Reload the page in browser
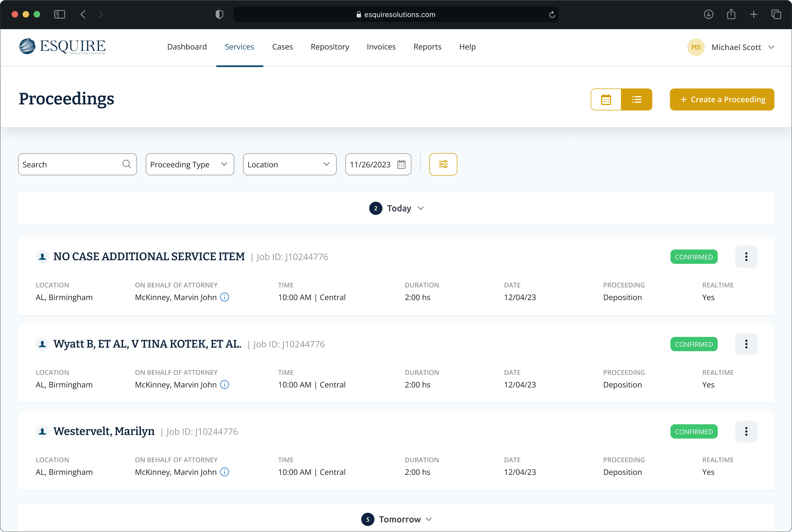Image resolution: width=792 pixels, height=532 pixels. click(x=552, y=15)
